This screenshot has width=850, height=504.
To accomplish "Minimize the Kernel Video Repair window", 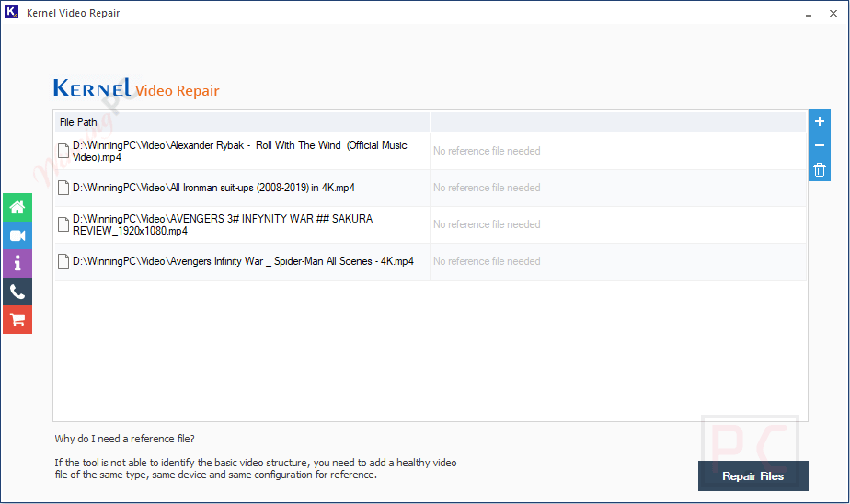I will pyautogui.click(x=809, y=13).
